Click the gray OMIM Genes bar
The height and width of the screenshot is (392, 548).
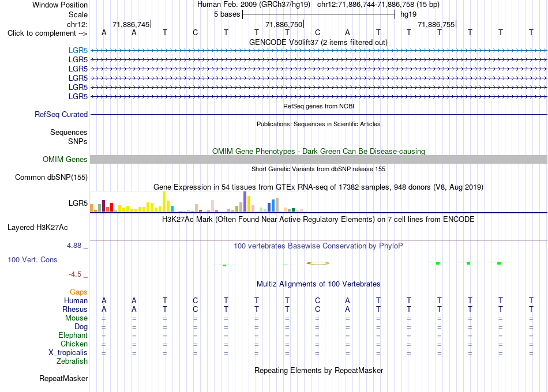click(x=318, y=159)
